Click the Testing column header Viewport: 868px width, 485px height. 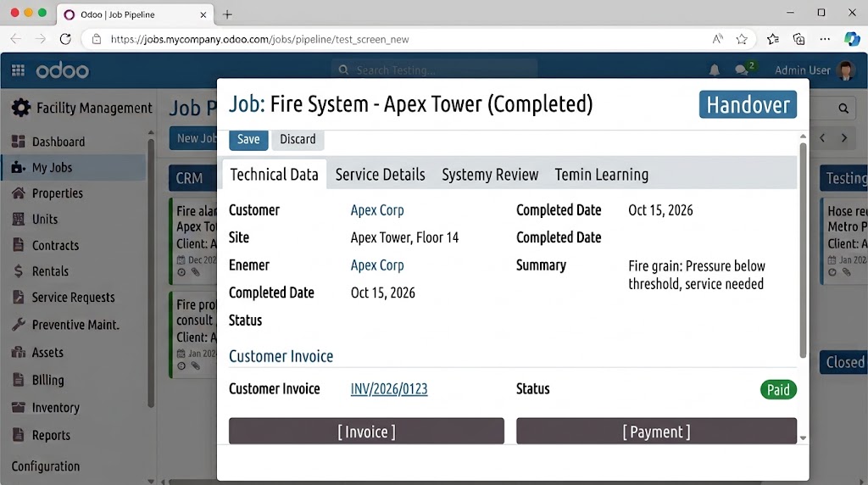click(843, 178)
